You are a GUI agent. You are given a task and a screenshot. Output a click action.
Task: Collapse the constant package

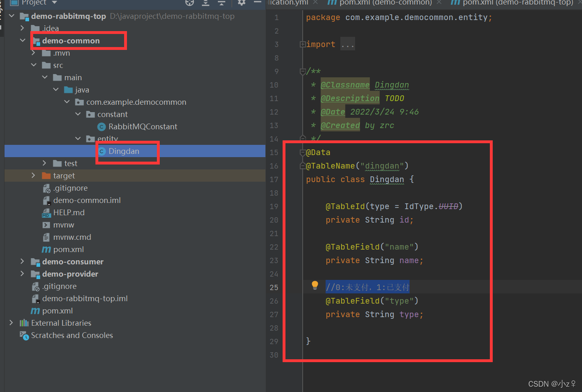[x=78, y=114]
